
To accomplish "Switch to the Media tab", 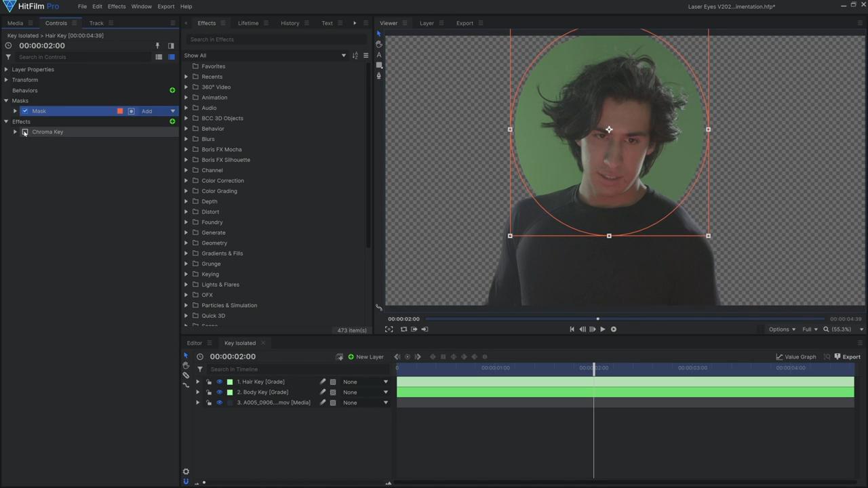I will click(x=15, y=23).
